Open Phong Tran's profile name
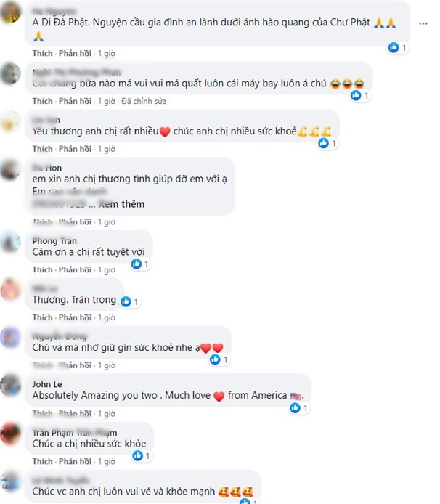This screenshot has height=504, width=440. pos(54,241)
